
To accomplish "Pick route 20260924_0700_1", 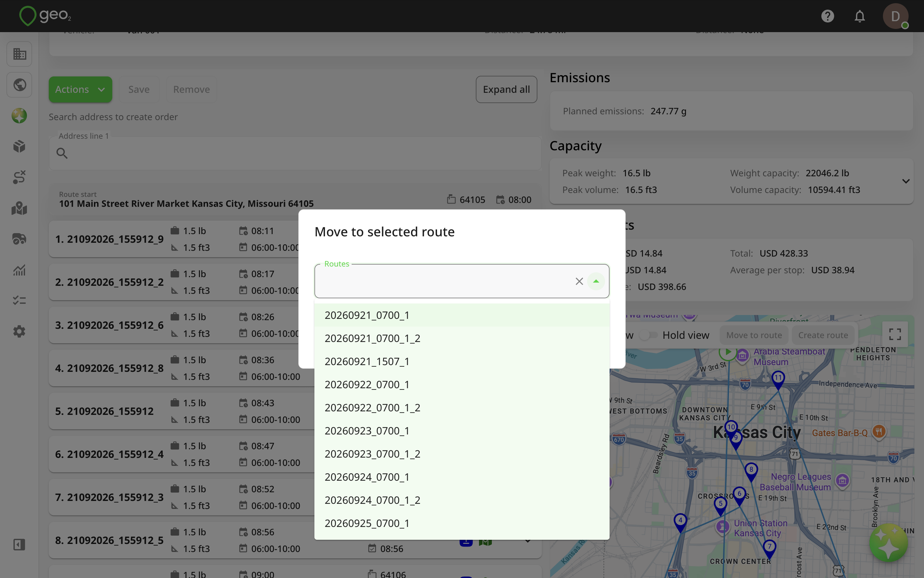I will pyautogui.click(x=462, y=477).
